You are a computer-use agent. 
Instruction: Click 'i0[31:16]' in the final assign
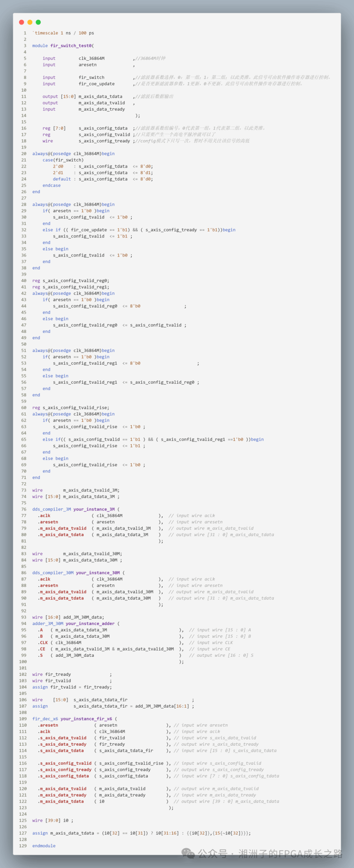(167, 833)
